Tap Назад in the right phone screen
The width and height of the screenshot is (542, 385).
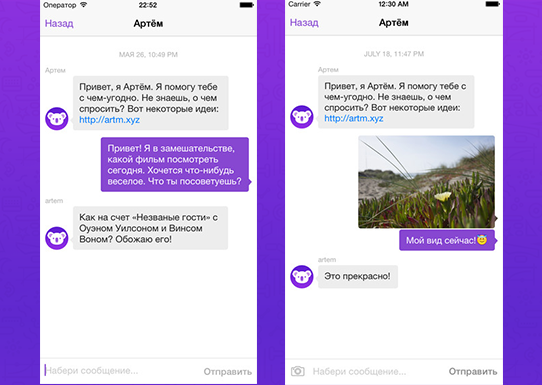pos(304,23)
